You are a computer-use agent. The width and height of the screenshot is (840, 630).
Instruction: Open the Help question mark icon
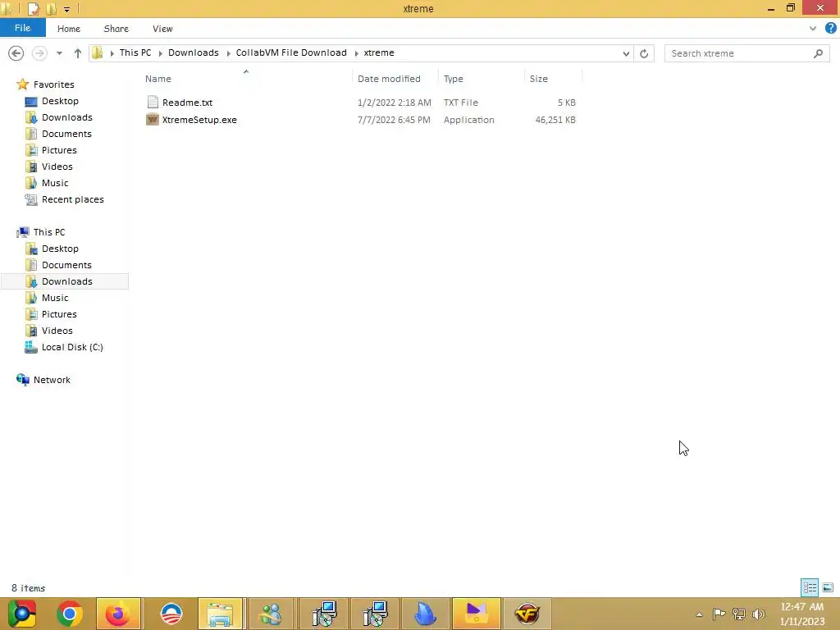tap(830, 28)
